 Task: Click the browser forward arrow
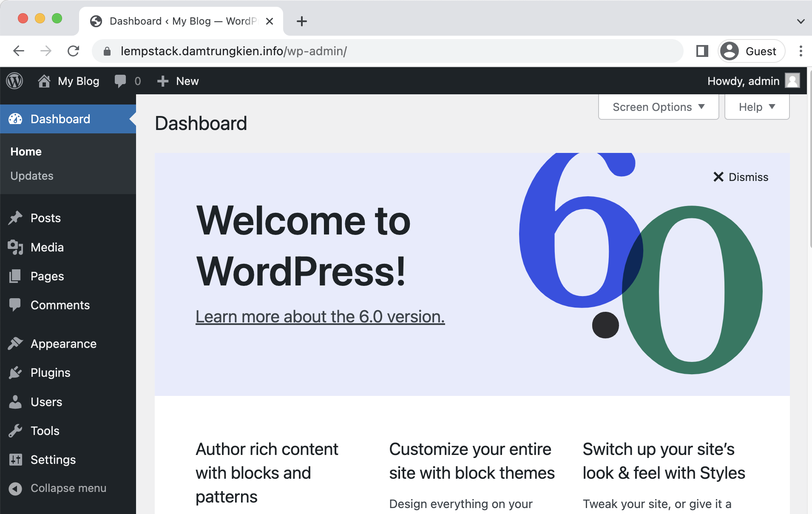point(46,51)
